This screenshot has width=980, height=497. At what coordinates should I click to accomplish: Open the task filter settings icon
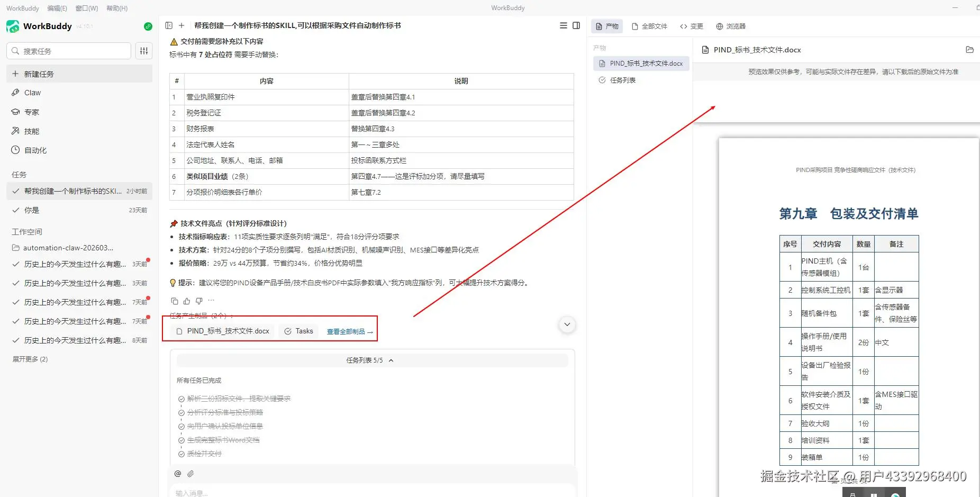(144, 51)
